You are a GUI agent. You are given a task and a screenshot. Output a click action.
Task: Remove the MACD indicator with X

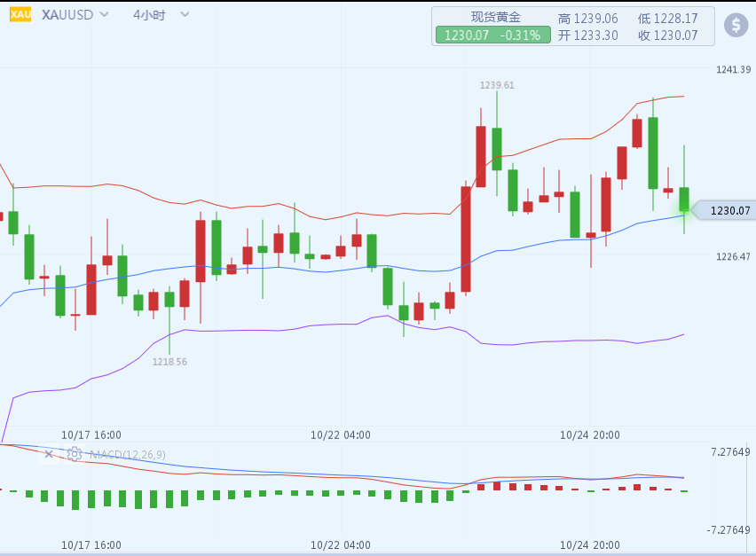tap(49, 454)
